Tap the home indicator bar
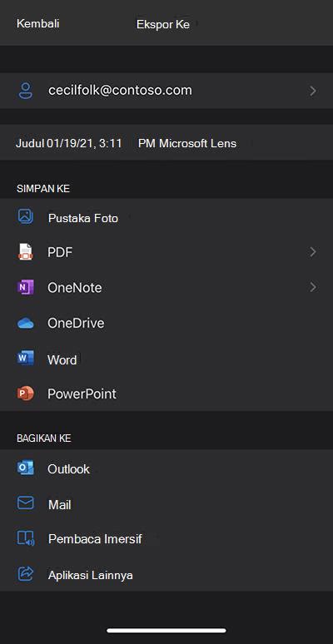This screenshot has width=333, height=644. pyautogui.click(x=166, y=631)
